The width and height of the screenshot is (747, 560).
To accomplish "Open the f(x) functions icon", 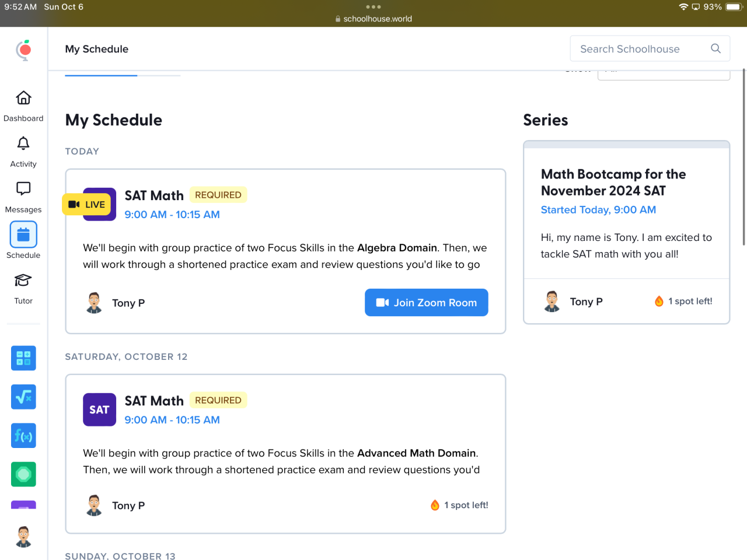I will pyautogui.click(x=23, y=436).
